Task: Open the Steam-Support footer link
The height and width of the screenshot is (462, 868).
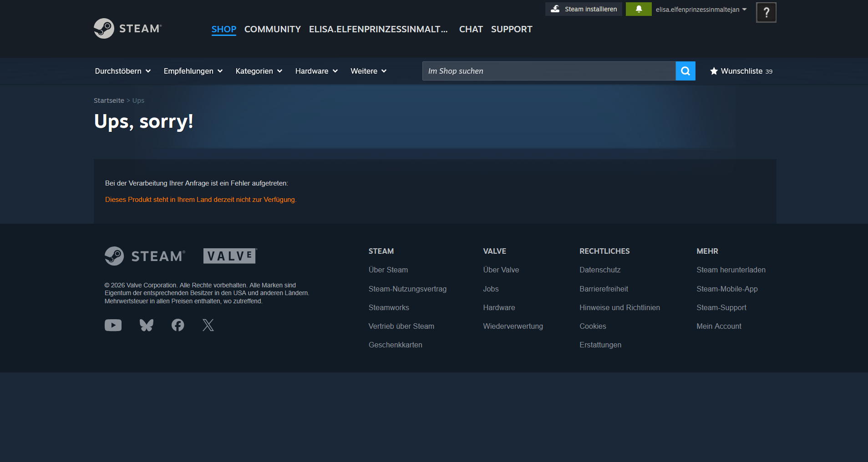Action: (x=721, y=307)
